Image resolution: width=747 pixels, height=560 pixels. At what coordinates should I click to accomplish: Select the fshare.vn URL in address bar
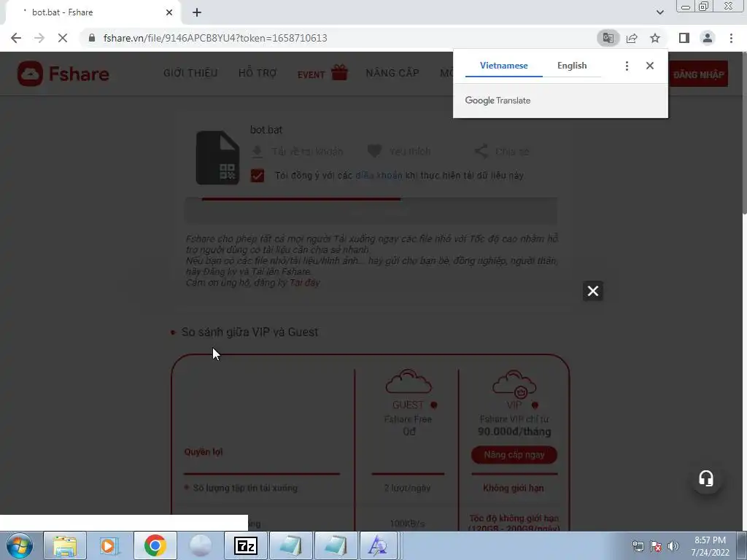(215, 38)
